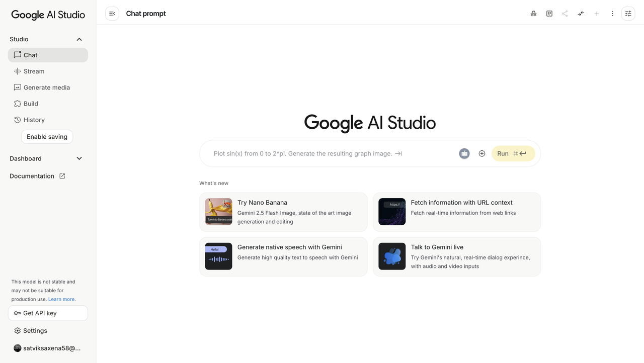Image resolution: width=644 pixels, height=363 pixels.
Task: Click the robot model icon in prompt box
Action: tap(464, 153)
